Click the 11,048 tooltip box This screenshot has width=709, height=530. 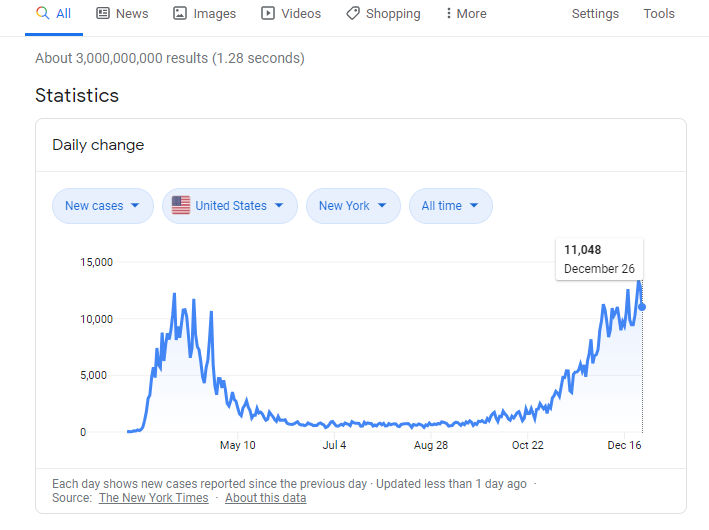[599, 259]
